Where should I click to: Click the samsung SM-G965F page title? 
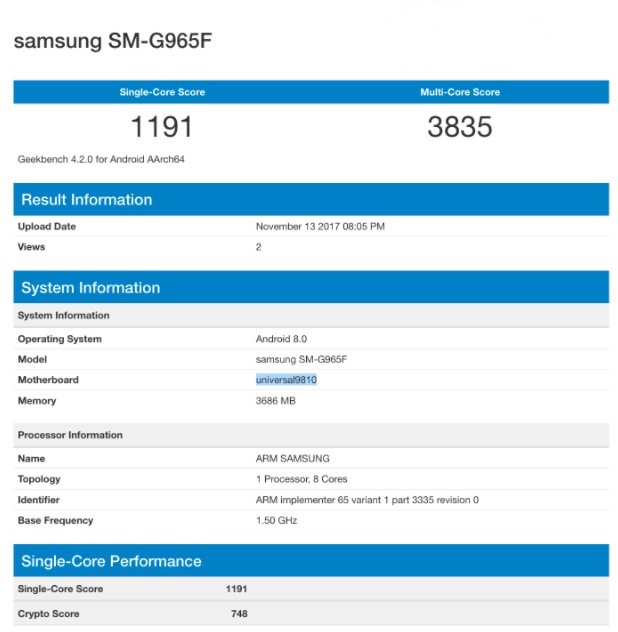[113, 41]
